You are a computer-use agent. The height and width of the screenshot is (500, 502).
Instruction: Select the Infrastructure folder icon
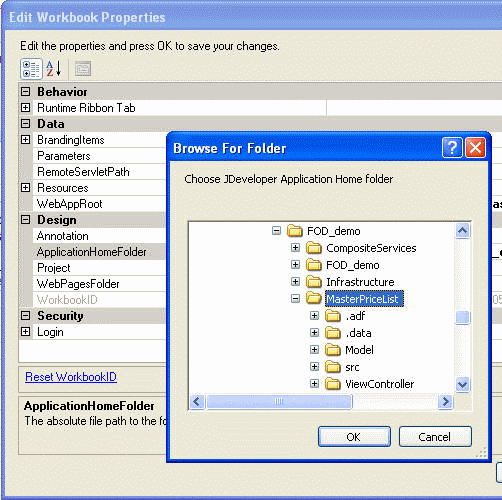click(314, 282)
